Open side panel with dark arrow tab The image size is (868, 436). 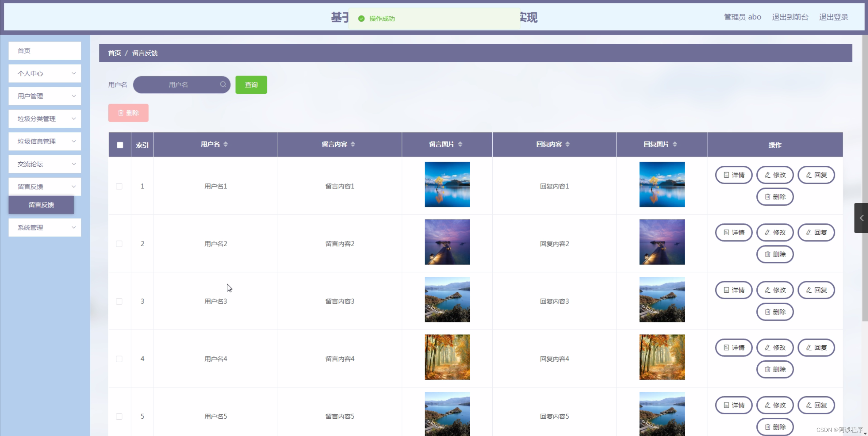pyautogui.click(x=861, y=218)
